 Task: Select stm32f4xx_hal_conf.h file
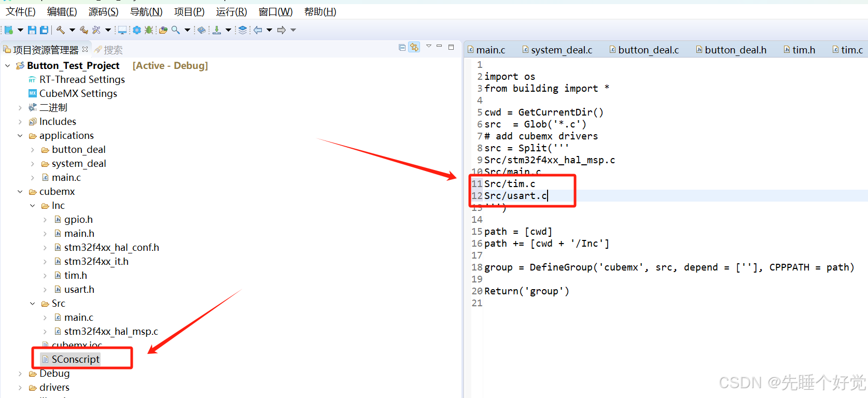[107, 248]
